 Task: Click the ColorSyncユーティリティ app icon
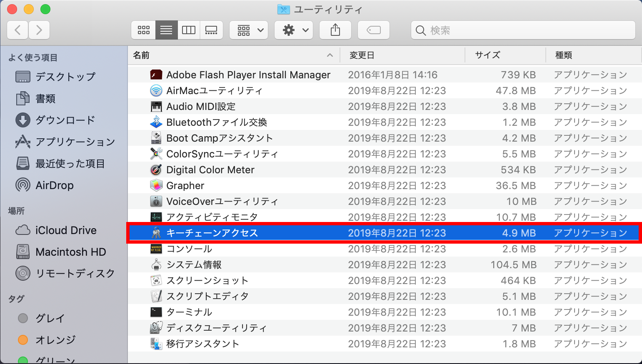156,154
